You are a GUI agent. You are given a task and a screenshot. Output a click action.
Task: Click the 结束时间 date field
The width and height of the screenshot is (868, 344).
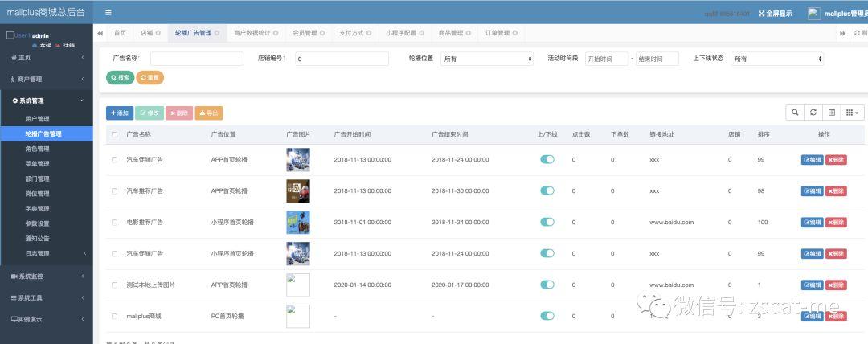coord(657,59)
